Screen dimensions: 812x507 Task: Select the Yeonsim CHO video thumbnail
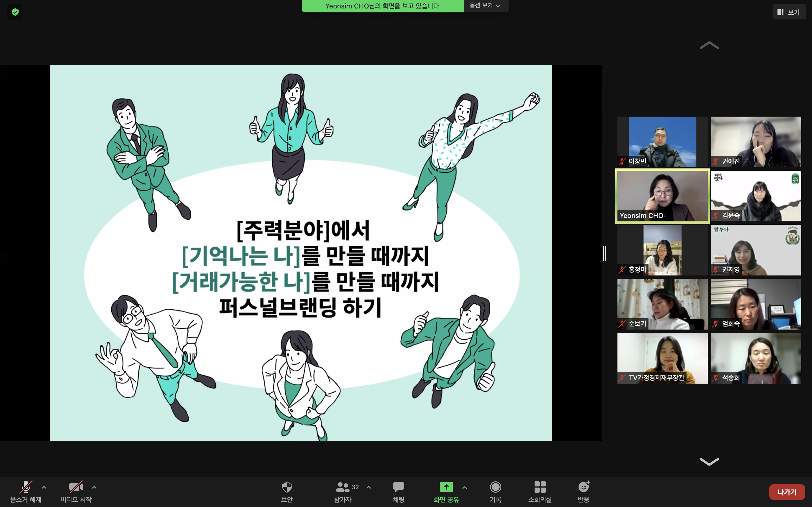coord(662,196)
